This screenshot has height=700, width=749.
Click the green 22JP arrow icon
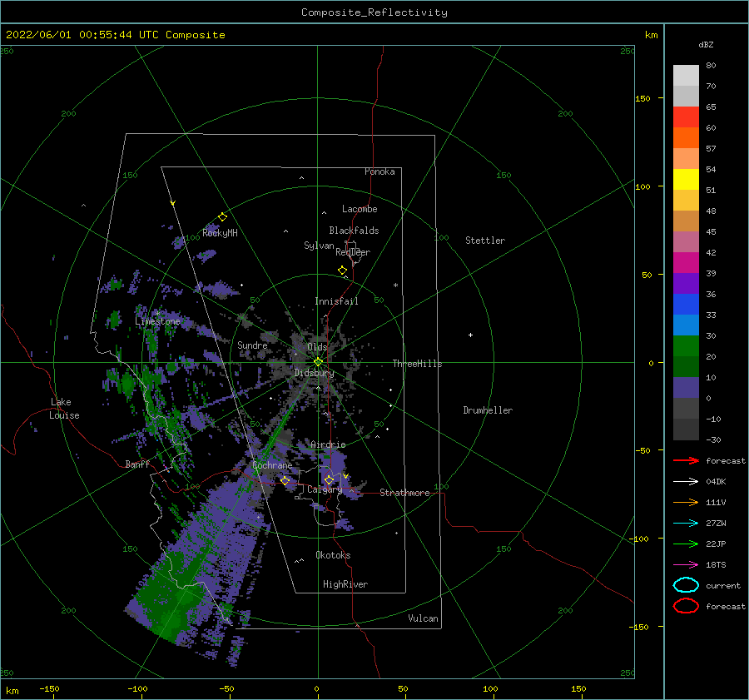click(686, 544)
